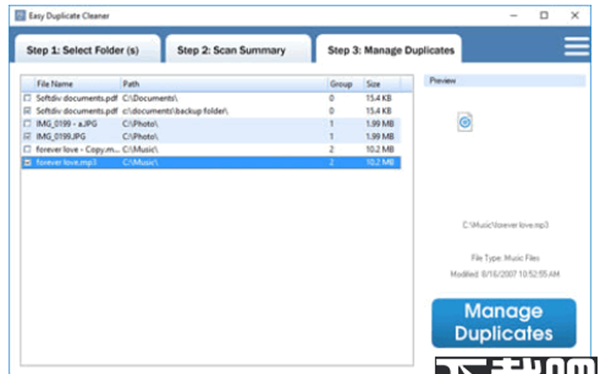Minimize the Easy Duplicate Cleaner window
Viewport: 600px width, 374px height.
[x=514, y=16]
